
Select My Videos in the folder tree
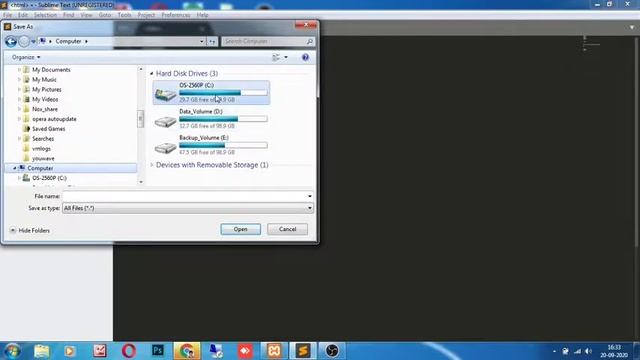(45, 99)
